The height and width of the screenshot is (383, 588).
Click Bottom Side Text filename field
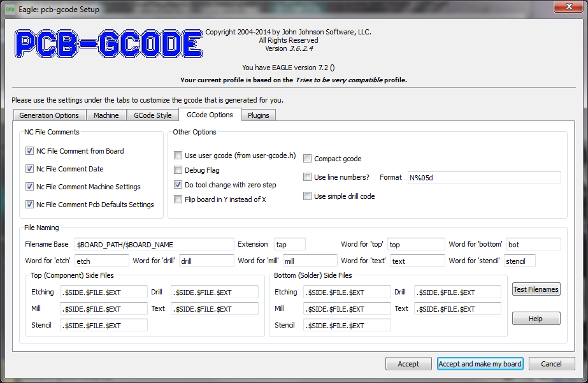pos(457,308)
